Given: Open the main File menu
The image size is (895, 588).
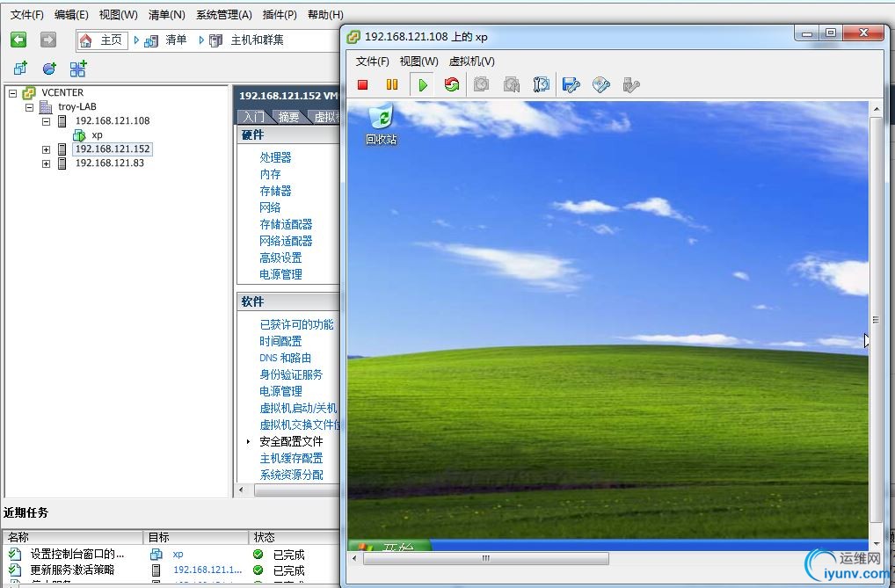Looking at the screenshot, I should (27, 15).
